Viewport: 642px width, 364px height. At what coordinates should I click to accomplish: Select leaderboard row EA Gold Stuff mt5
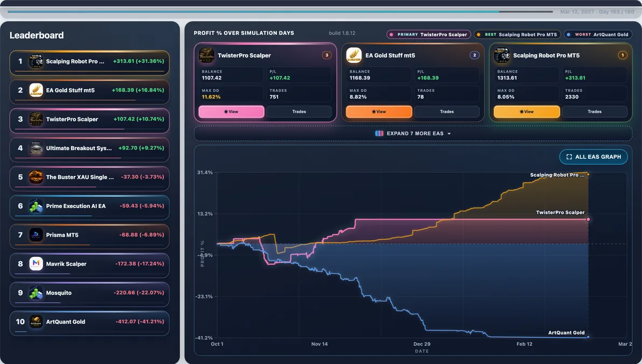(x=89, y=92)
